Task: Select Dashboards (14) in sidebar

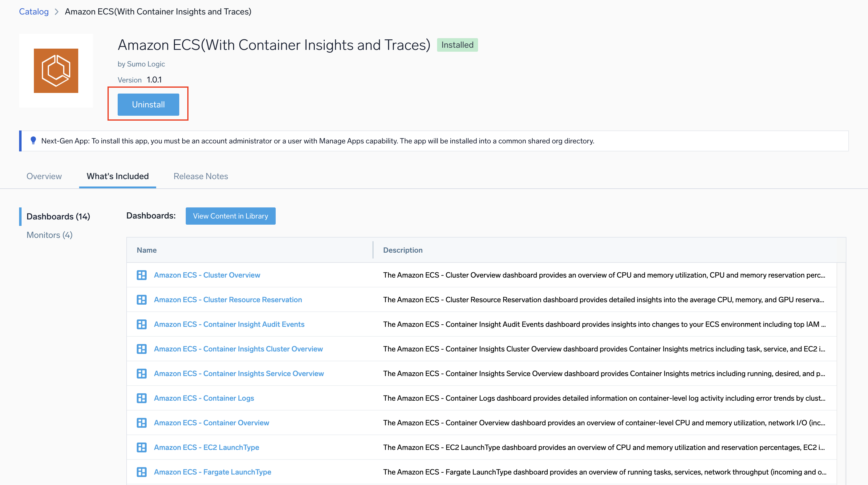Action: click(58, 216)
